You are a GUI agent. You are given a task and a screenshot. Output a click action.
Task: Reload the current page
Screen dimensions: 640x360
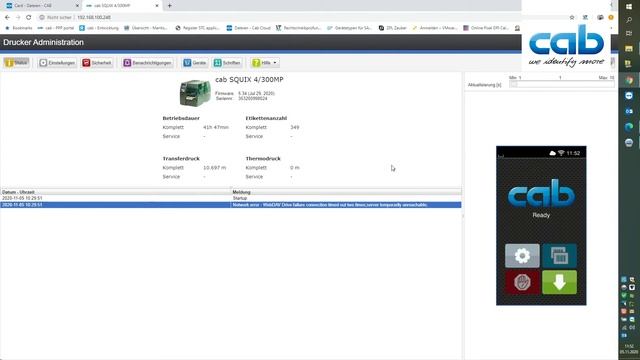[29, 17]
